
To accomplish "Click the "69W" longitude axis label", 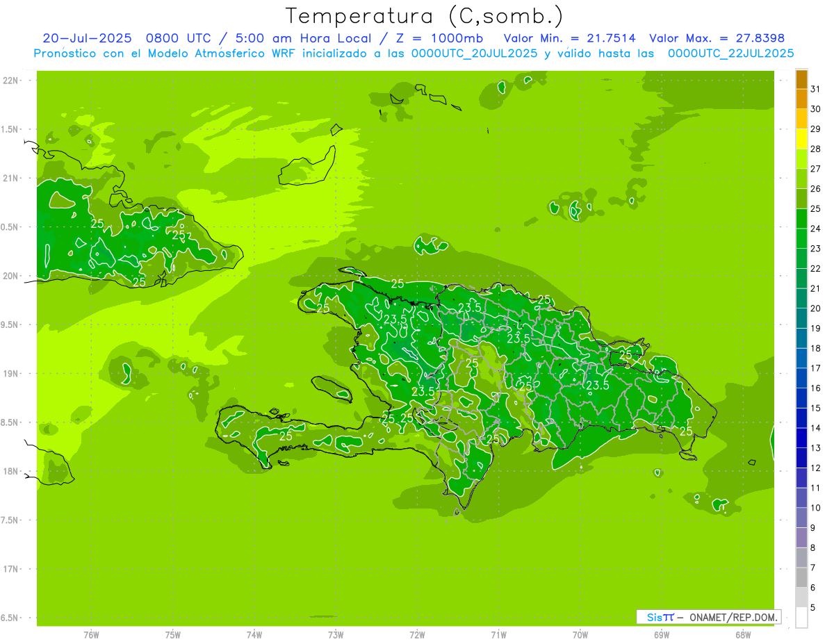I will [x=662, y=635].
